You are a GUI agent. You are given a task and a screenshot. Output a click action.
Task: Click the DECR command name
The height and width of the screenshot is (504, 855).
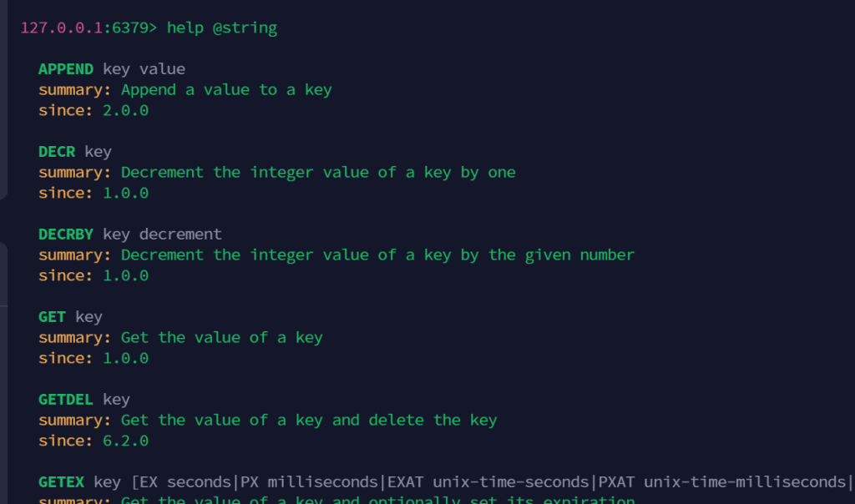57,152
